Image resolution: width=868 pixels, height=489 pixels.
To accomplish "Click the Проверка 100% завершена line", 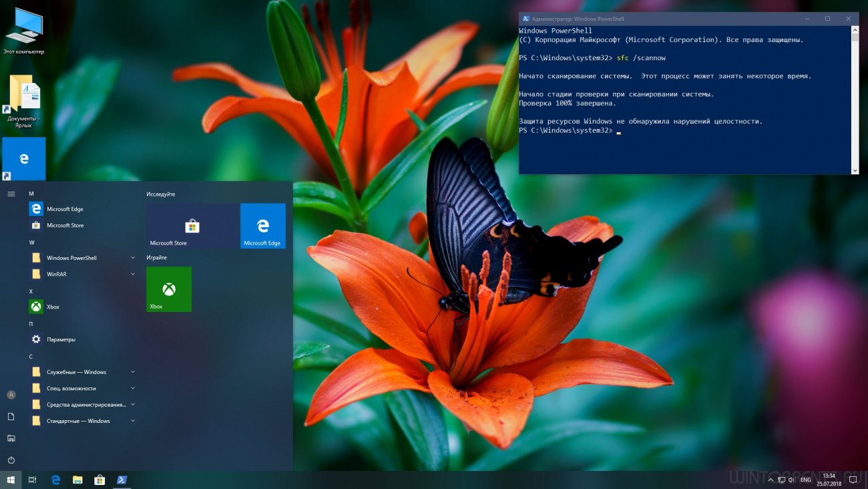I will (x=568, y=104).
